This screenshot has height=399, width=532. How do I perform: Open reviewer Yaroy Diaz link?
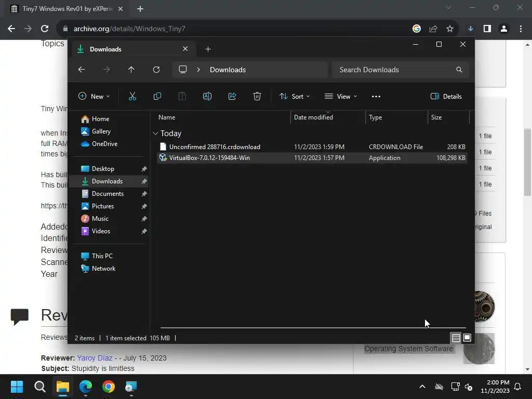[x=95, y=358]
